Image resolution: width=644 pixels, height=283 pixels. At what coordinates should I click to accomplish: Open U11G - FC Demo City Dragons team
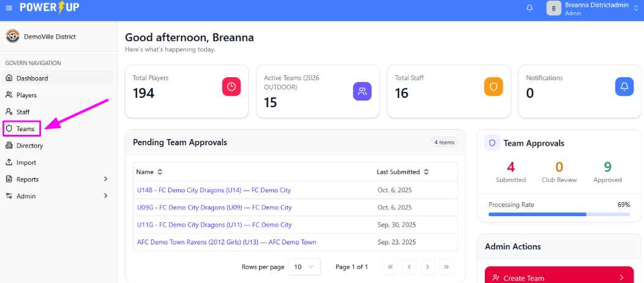pos(214,225)
